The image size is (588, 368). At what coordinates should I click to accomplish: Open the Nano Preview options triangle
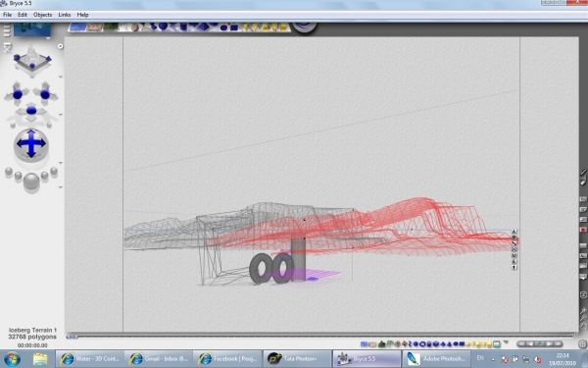tap(48, 38)
